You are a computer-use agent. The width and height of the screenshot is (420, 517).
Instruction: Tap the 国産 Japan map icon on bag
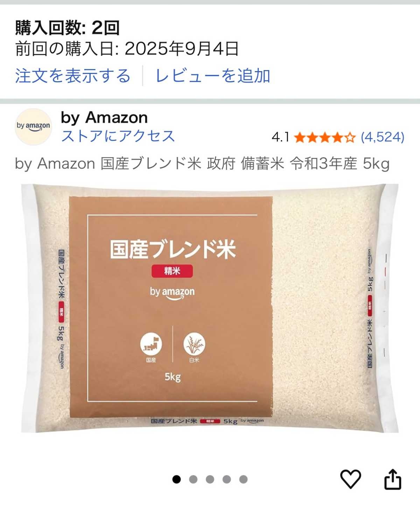[151, 344]
